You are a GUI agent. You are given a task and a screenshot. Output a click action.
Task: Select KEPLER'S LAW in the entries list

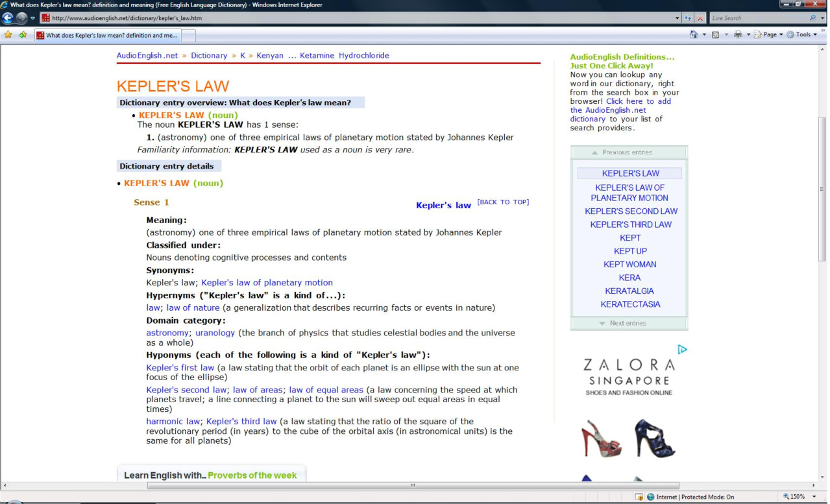pos(630,173)
